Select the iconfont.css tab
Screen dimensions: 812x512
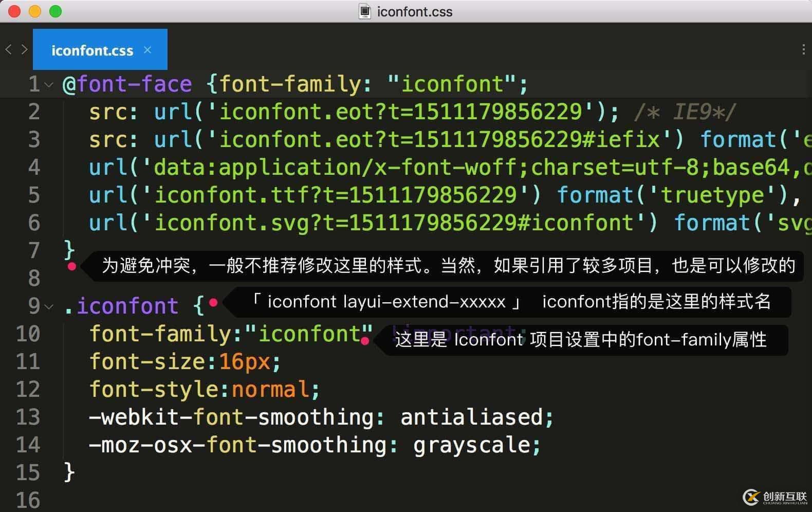click(100, 49)
